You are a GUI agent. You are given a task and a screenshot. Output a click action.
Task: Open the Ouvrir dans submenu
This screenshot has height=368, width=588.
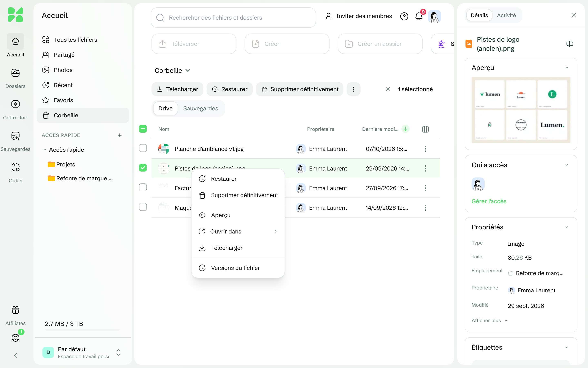[238, 231]
